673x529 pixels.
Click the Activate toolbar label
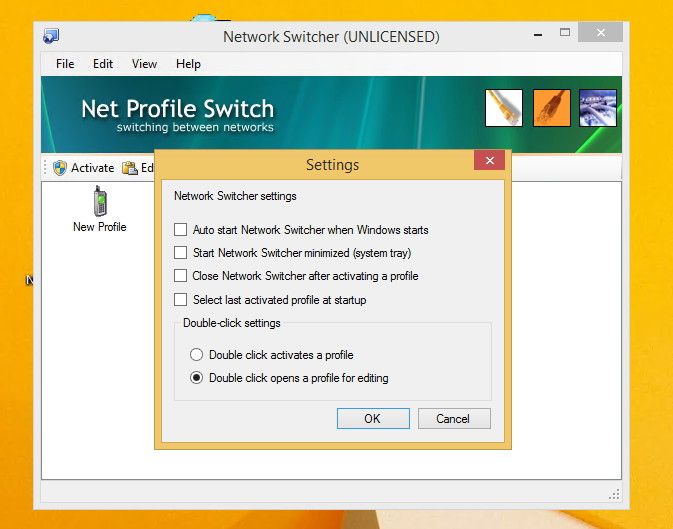click(x=93, y=168)
